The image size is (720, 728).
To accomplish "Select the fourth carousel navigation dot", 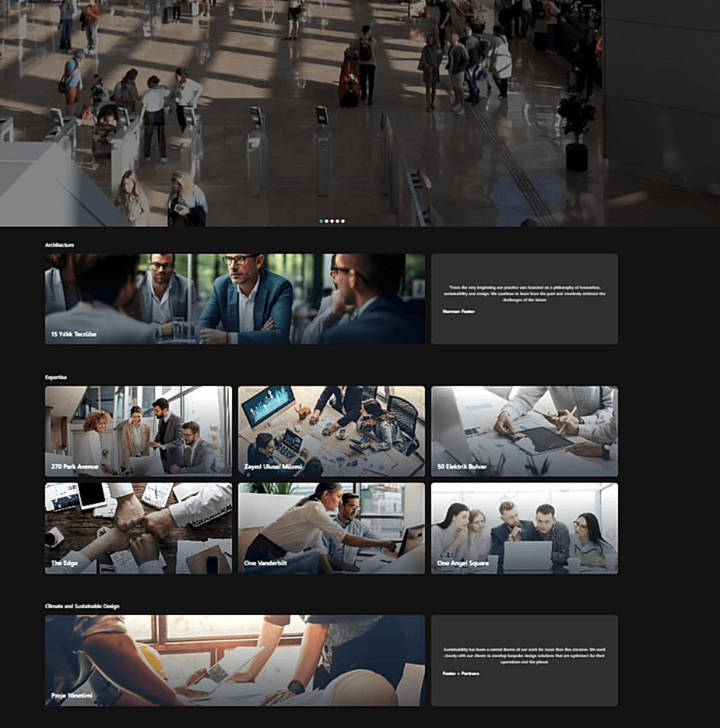I will coord(337,221).
